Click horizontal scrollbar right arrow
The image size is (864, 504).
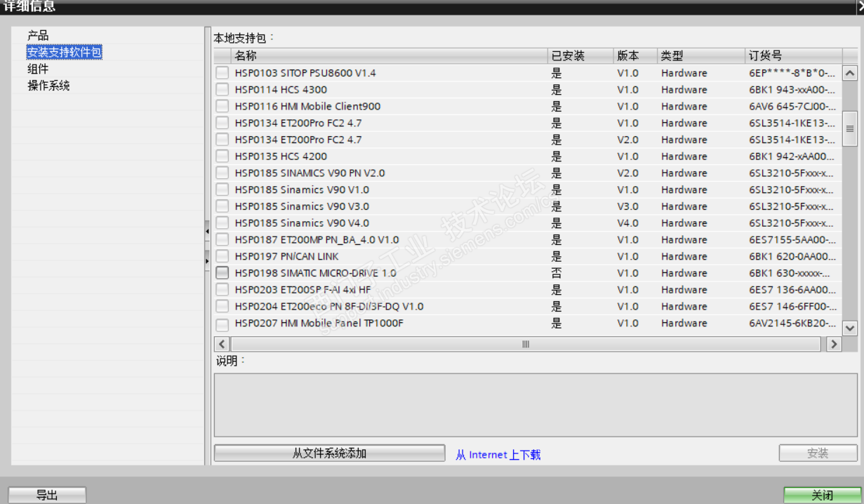point(834,344)
